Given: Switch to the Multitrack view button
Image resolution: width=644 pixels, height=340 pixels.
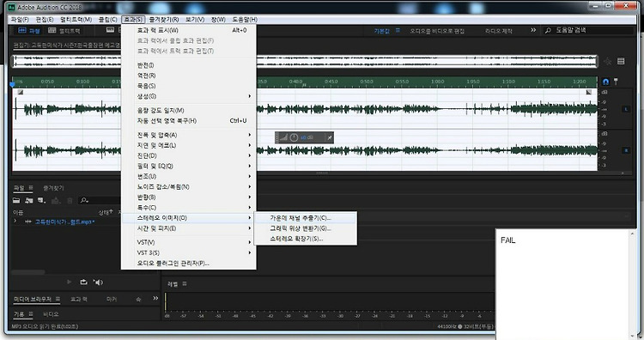Looking at the screenshot, I should [x=64, y=30].
